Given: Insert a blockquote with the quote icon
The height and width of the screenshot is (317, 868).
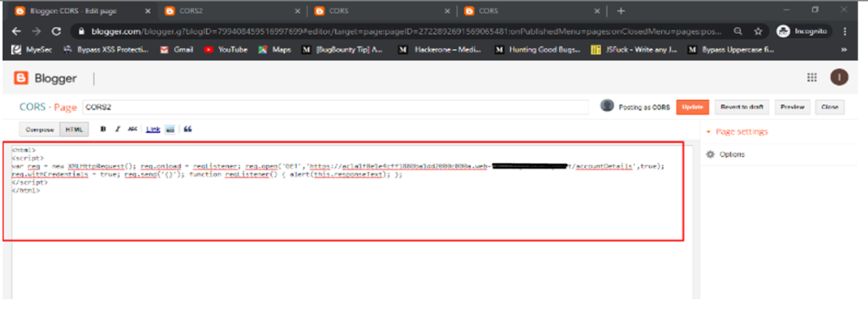Looking at the screenshot, I should pyautogui.click(x=187, y=129).
